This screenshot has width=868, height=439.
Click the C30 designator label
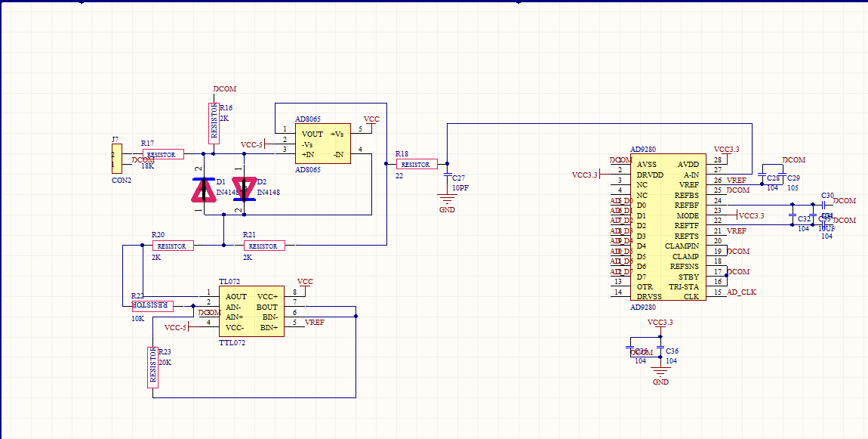827,196
